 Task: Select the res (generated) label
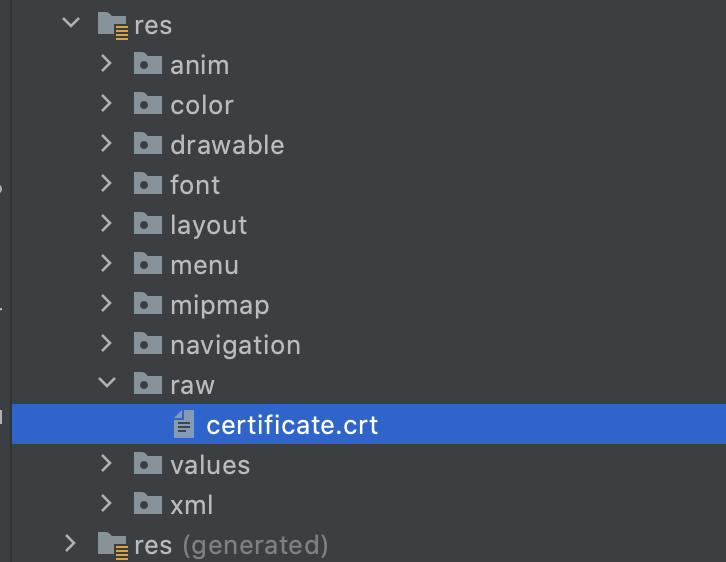(x=231, y=545)
